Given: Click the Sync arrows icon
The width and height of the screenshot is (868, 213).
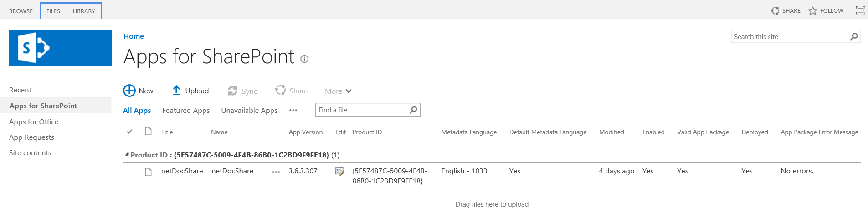Looking at the screenshot, I should pyautogui.click(x=233, y=91).
